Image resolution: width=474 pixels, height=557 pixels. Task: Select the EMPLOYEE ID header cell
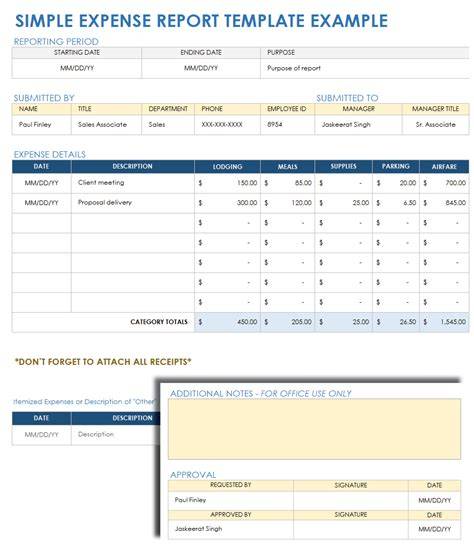[x=287, y=109]
